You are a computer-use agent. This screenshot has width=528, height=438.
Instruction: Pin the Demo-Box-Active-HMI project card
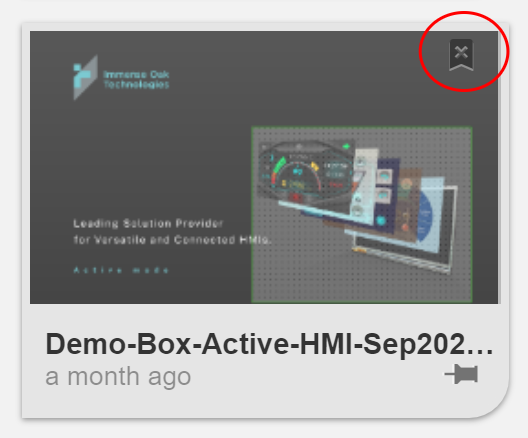[461, 374]
